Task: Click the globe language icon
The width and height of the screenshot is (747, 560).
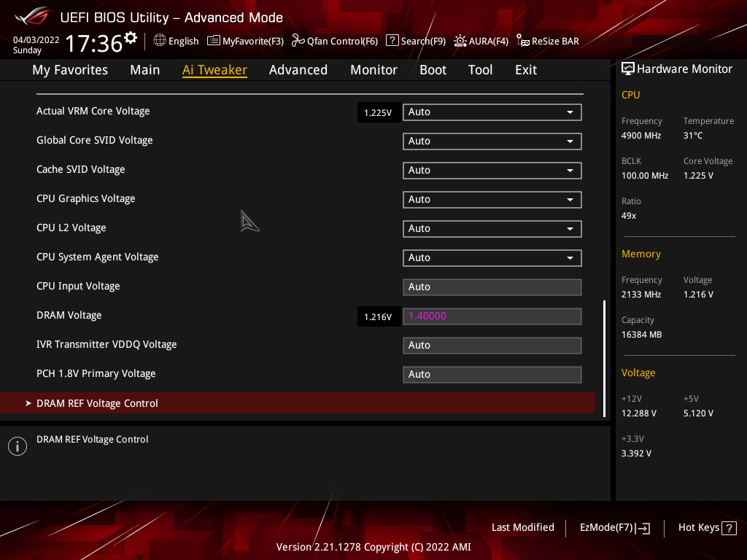Action: click(x=160, y=41)
